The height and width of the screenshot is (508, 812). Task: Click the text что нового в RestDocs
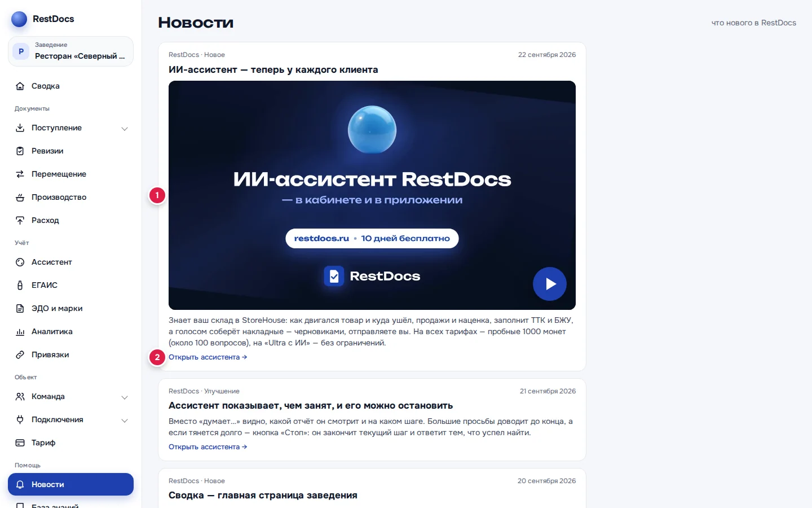(754, 23)
